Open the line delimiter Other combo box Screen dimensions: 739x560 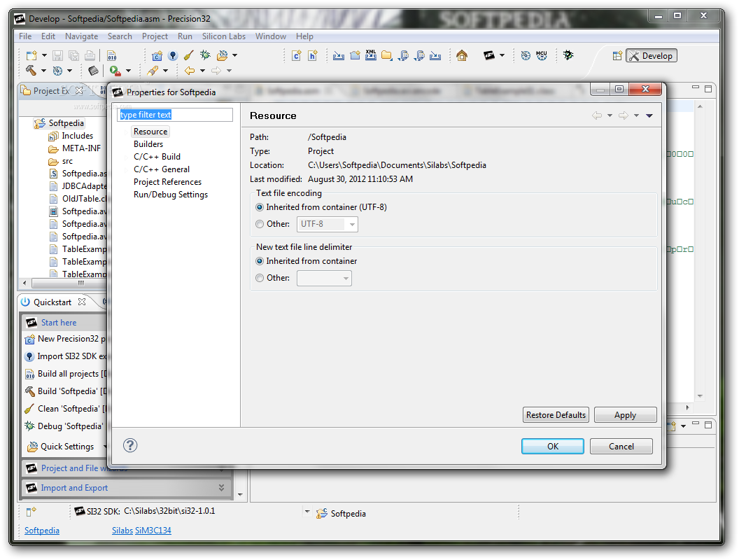pyautogui.click(x=324, y=278)
